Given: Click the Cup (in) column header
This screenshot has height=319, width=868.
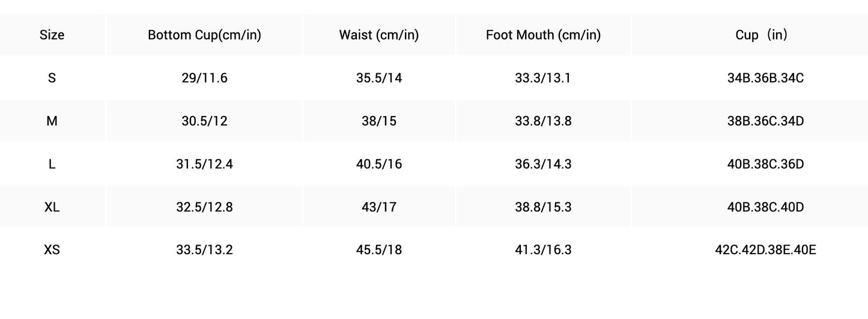Looking at the screenshot, I should 761,35.
